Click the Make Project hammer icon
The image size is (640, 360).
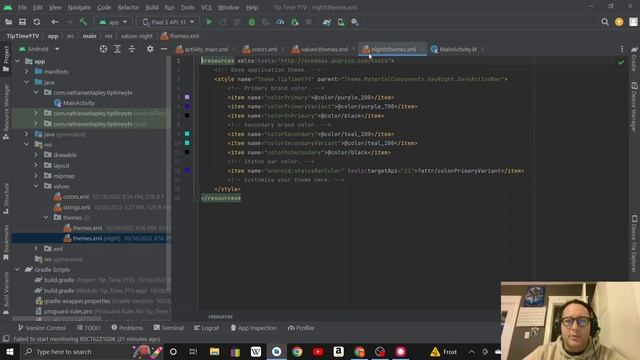point(83,22)
